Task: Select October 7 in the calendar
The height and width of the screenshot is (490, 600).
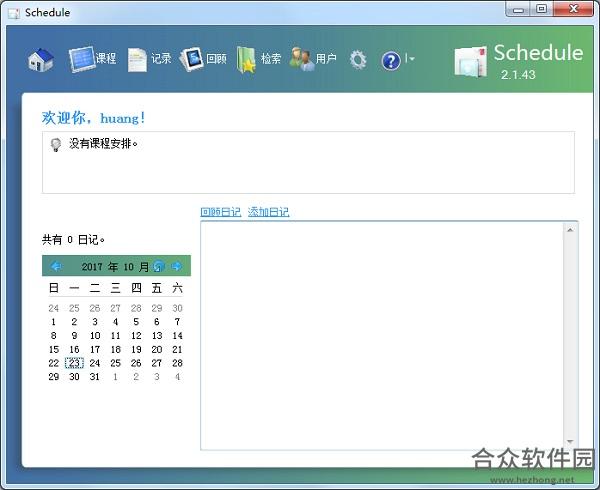Action: coord(177,322)
